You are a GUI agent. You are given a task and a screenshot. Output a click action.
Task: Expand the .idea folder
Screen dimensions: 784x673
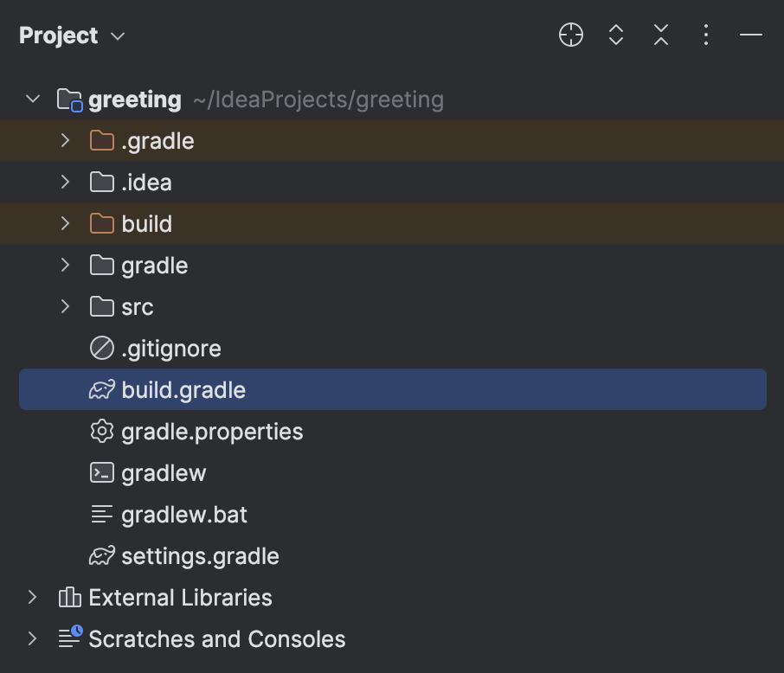coord(65,182)
